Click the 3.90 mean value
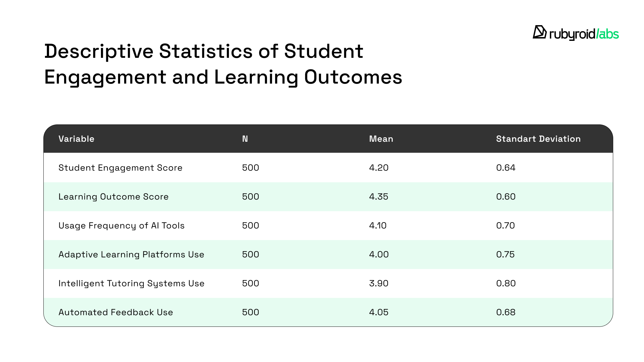The image size is (644, 362). (379, 283)
